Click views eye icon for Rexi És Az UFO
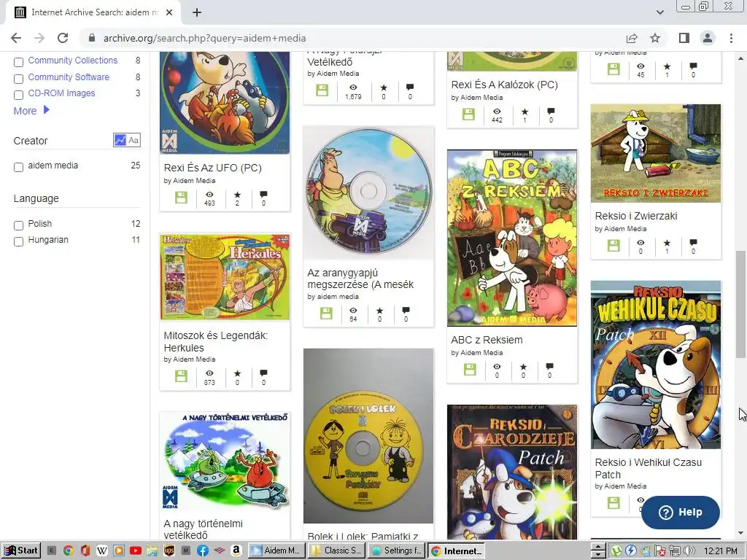The width and height of the screenshot is (747, 560). click(x=209, y=194)
